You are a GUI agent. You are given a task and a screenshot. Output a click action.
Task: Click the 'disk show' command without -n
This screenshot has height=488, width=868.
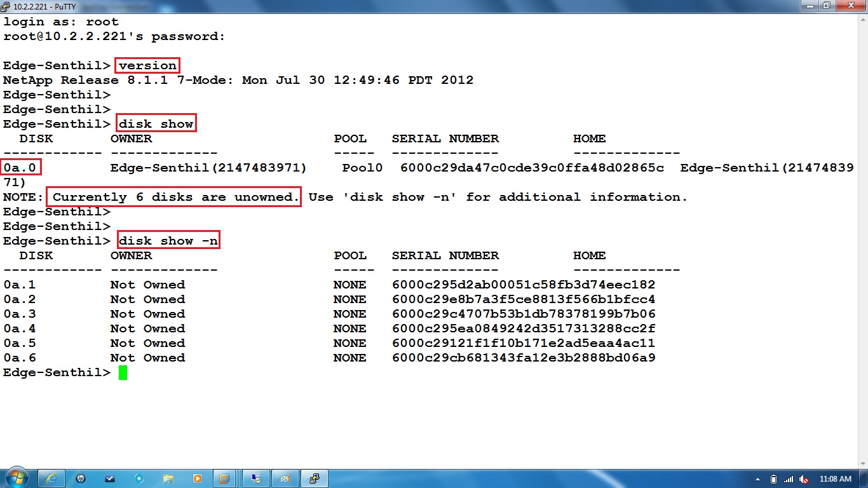click(156, 124)
